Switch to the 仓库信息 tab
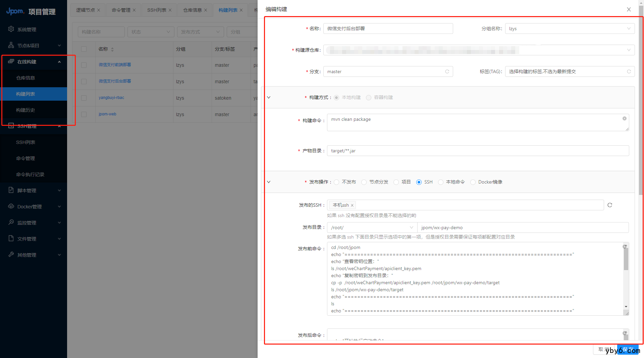This screenshot has width=644, height=358. pyautogui.click(x=192, y=10)
